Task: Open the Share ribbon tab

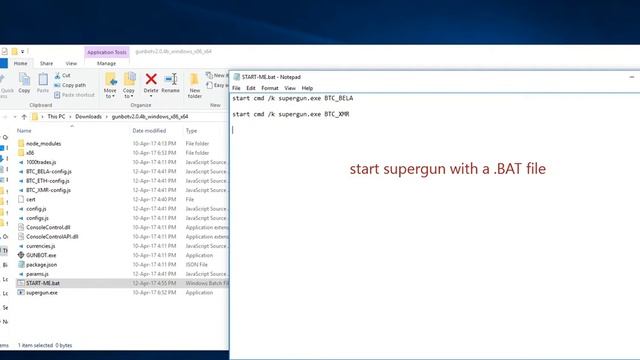Action: [x=46, y=63]
